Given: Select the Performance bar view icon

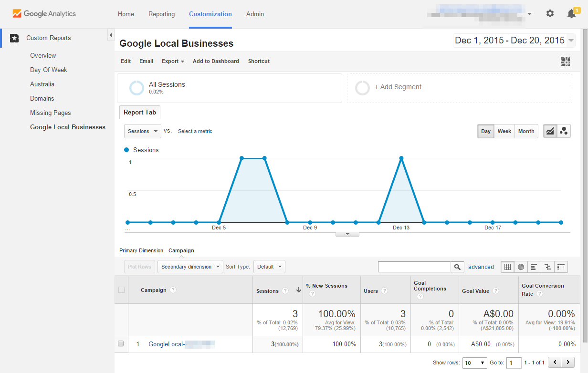Looking at the screenshot, I should tap(534, 267).
